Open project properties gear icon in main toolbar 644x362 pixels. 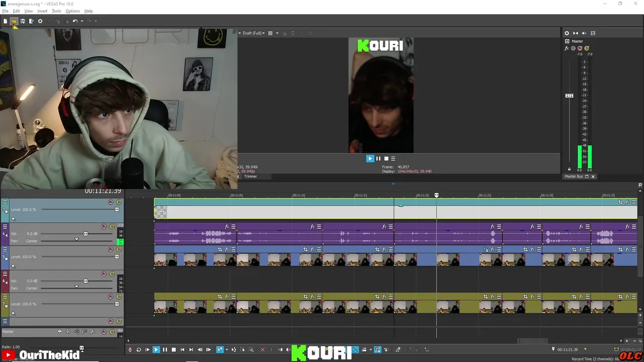(40, 21)
